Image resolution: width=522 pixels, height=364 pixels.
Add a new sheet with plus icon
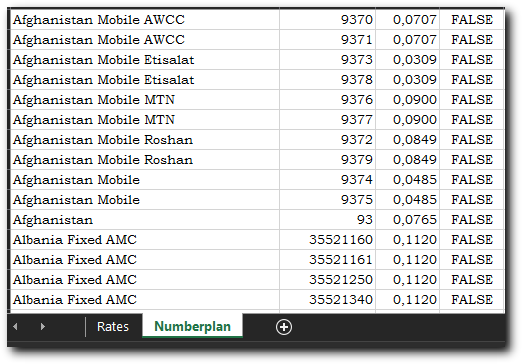click(x=284, y=327)
